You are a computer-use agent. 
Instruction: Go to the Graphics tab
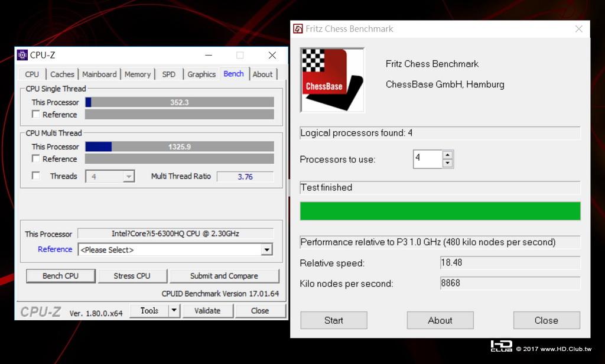[201, 74]
